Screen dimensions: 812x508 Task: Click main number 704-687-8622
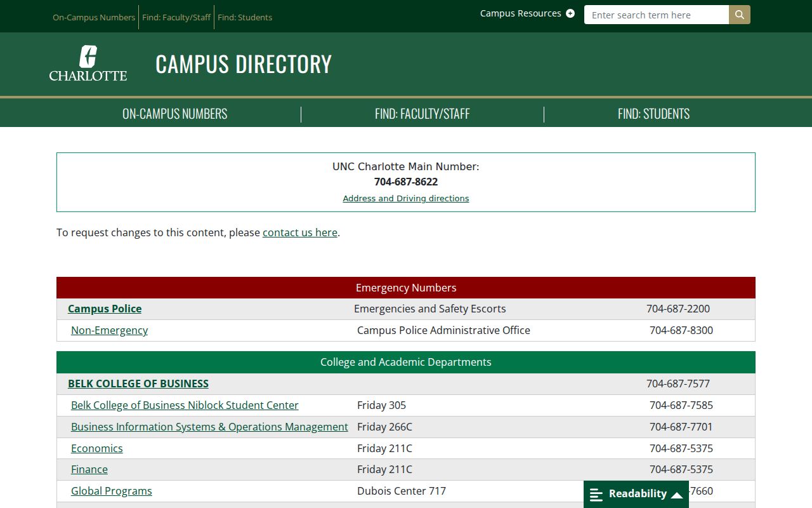(x=406, y=182)
